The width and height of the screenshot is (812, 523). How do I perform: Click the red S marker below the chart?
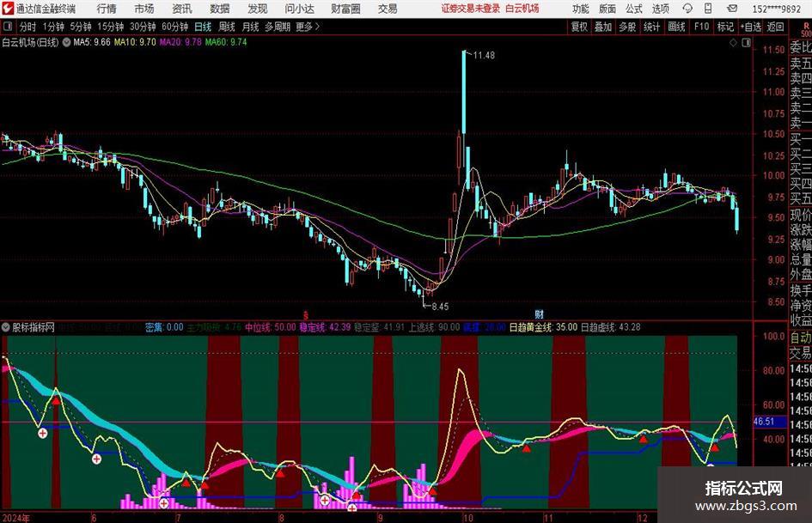pyautogui.click(x=306, y=315)
